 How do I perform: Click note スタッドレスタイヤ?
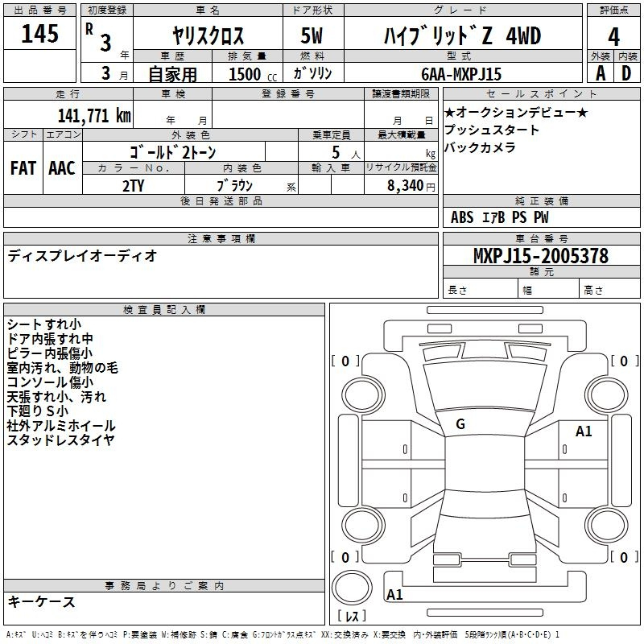[x=60, y=440]
